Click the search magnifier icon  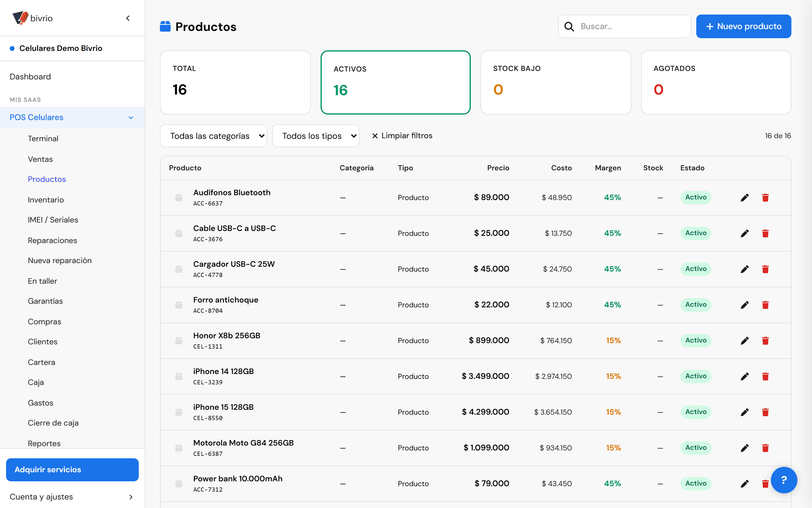coord(569,26)
